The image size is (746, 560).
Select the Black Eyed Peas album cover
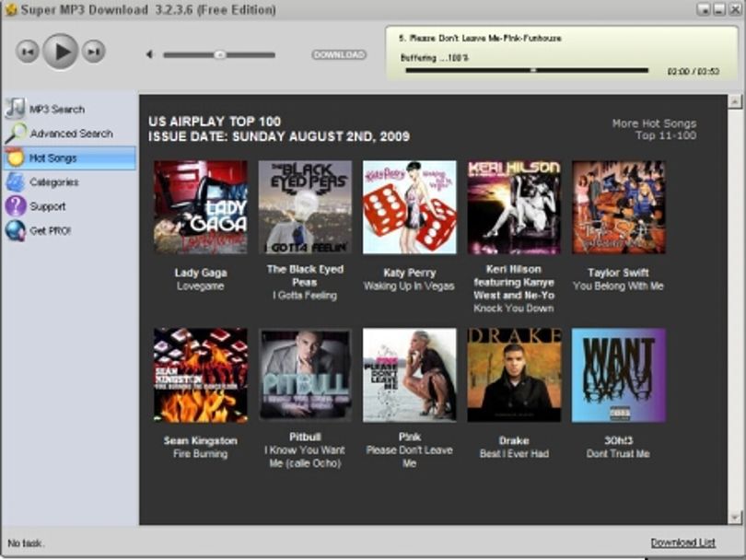tap(305, 207)
